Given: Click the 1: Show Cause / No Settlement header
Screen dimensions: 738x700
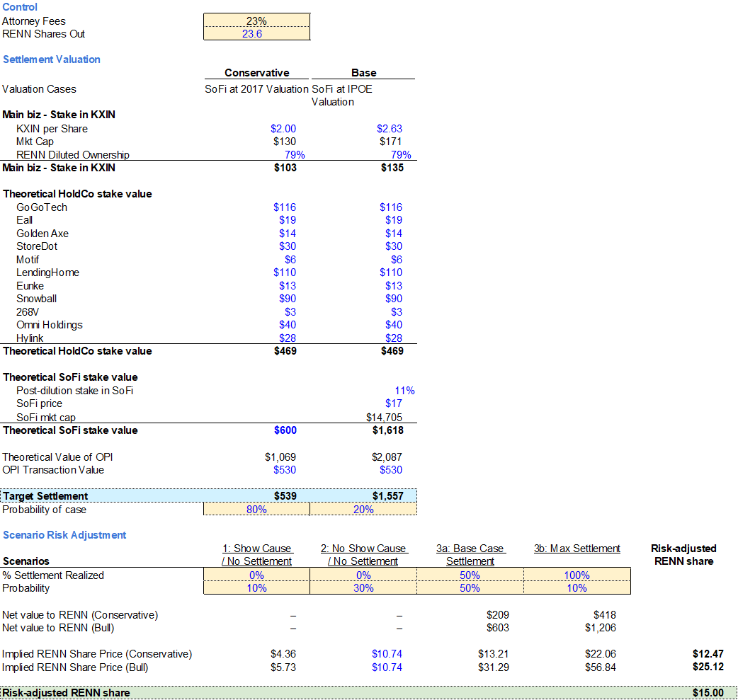Looking at the screenshot, I should (x=257, y=555).
